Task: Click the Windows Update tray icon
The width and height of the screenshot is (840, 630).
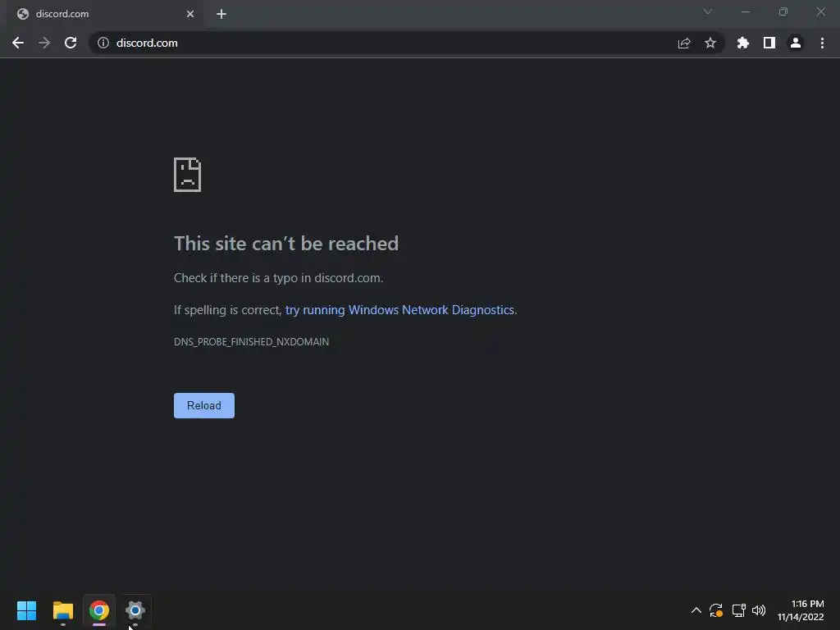Action: (716, 610)
